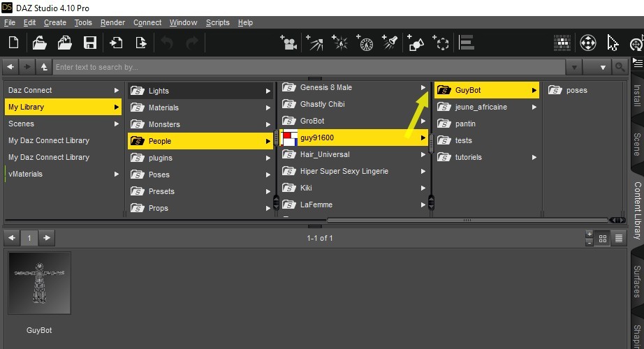The height and width of the screenshot is (349, 644).
Task: Select the My Library entry
Action: point(63,107)
